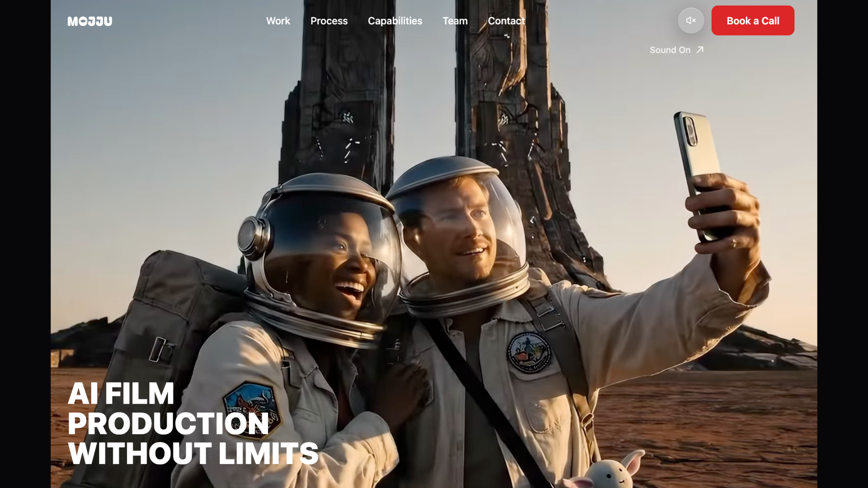
Task: Click the MOJJU logo
Action: (x=90, y=21)
